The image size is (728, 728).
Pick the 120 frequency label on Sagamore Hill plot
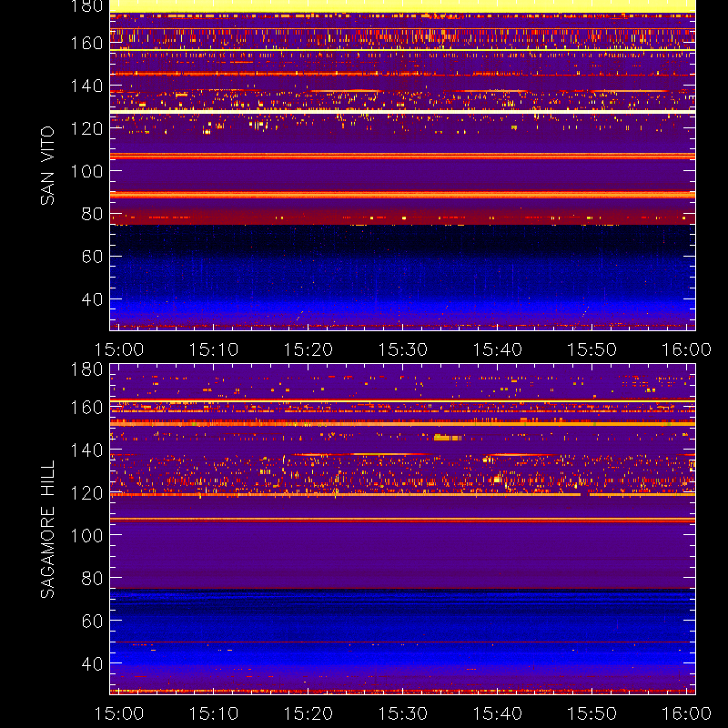(86, 493)
